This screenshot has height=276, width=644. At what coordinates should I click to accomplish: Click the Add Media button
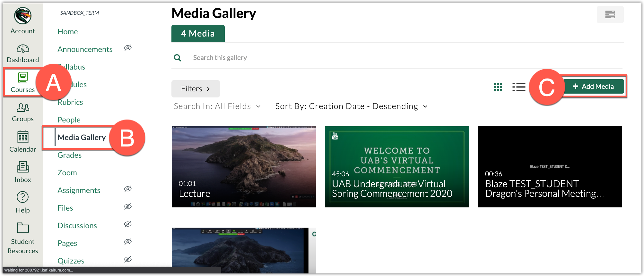tap(593, 87)
